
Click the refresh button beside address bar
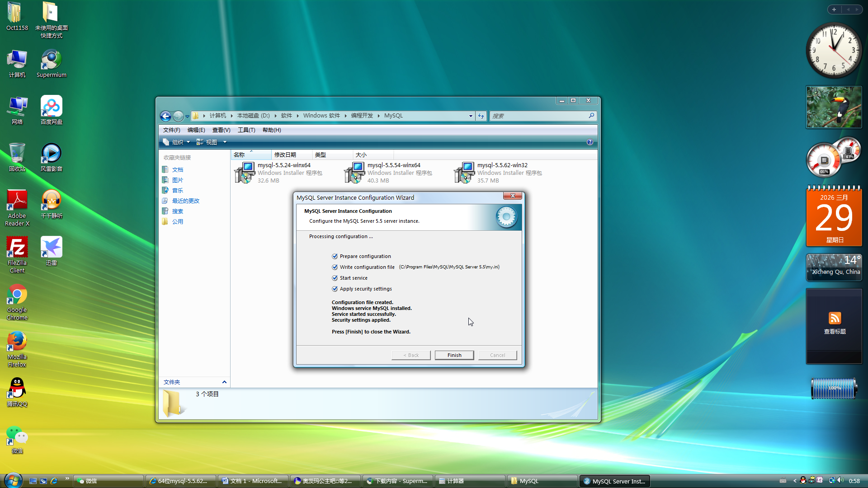[481, 116]
